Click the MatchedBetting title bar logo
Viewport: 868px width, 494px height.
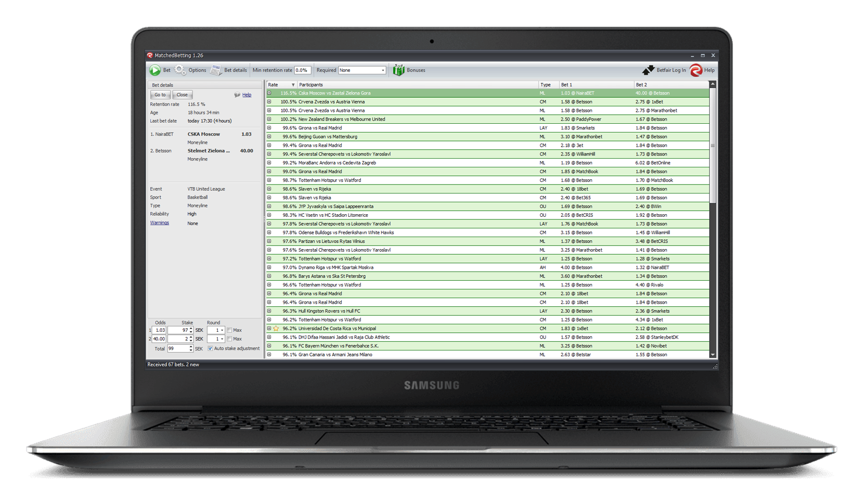[x=150, y=55]
